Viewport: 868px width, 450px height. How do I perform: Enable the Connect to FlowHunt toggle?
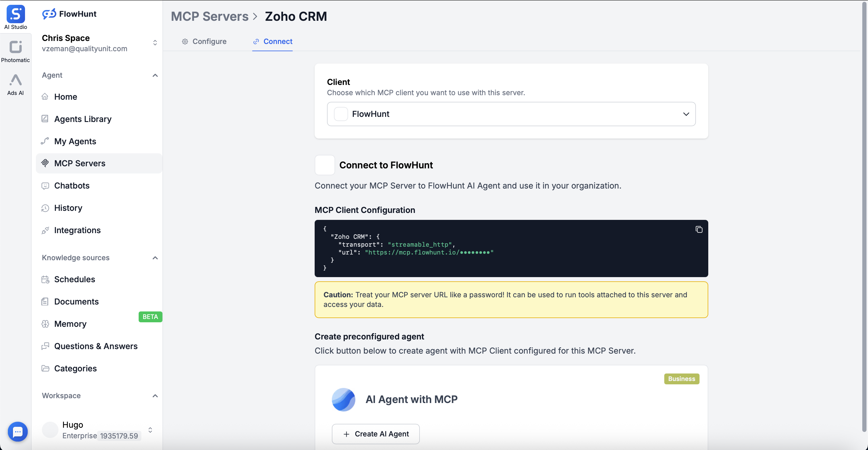[x=325, y=165]
